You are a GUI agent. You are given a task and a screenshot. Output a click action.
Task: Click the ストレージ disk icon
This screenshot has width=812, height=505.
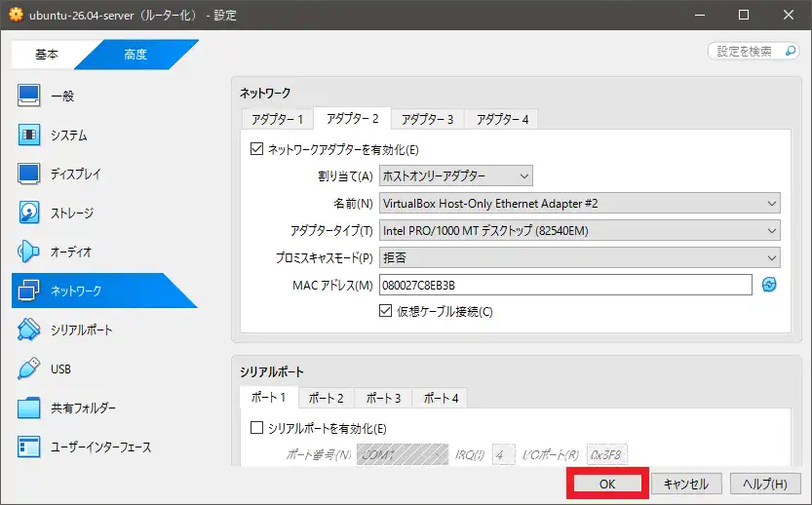(28, 213)
